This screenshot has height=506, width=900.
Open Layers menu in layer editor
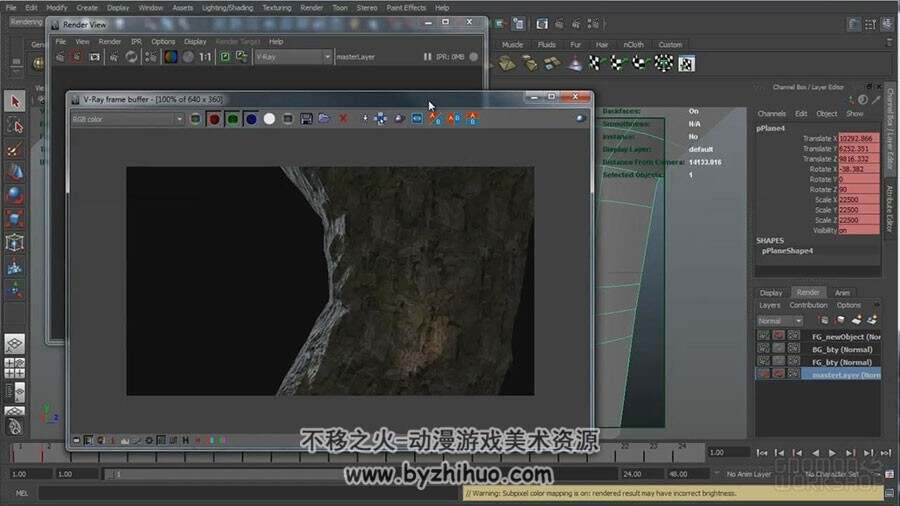click(x=769, y=305)
